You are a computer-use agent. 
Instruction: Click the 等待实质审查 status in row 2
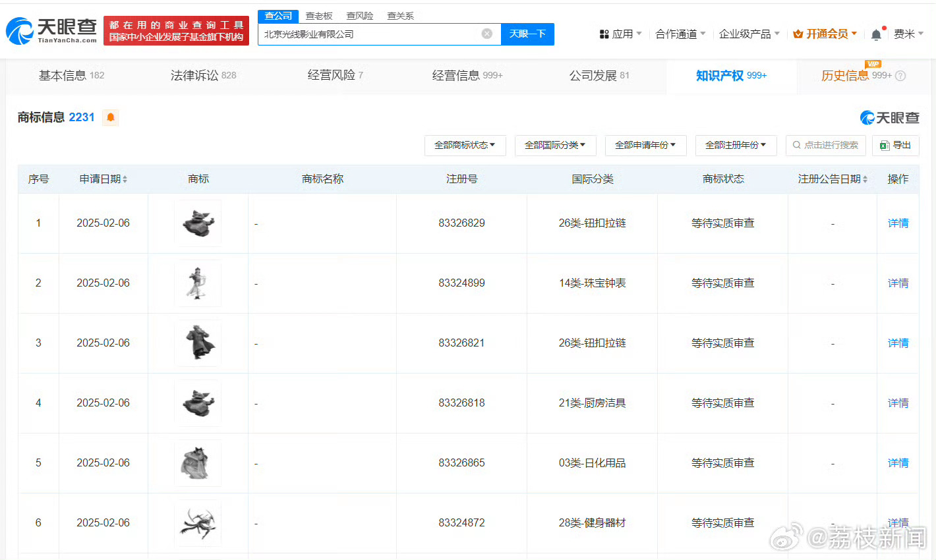pyautogui.click(x=722, y=283)
